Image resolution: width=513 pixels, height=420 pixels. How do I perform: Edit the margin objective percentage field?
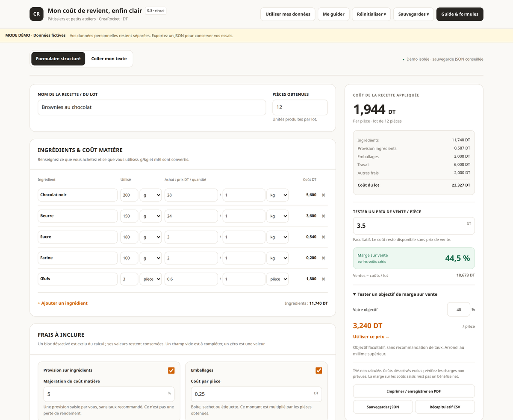click(459, 309)
